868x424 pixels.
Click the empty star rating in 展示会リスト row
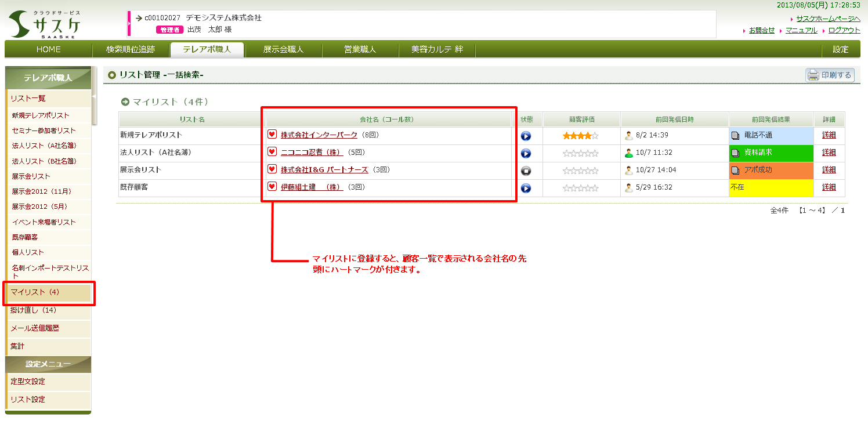point(580,171)
